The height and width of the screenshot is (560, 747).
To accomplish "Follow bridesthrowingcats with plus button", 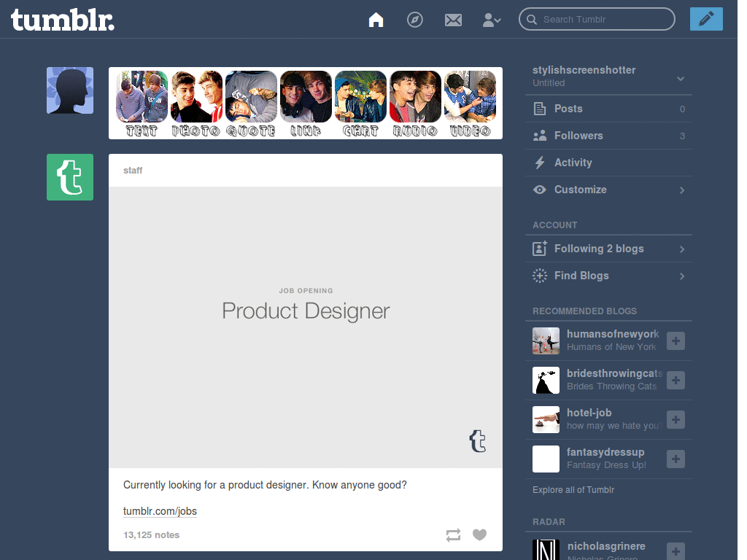I will pos(676,380).
